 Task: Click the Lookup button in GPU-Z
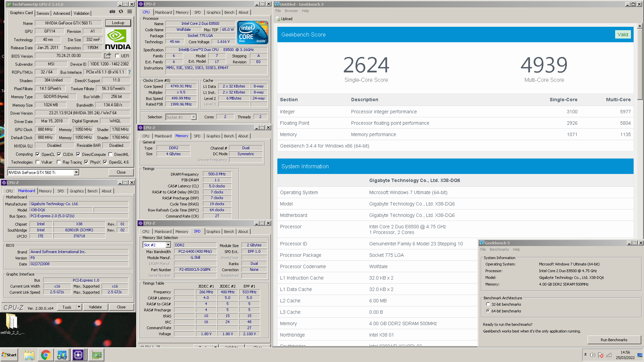coord(118,23)
